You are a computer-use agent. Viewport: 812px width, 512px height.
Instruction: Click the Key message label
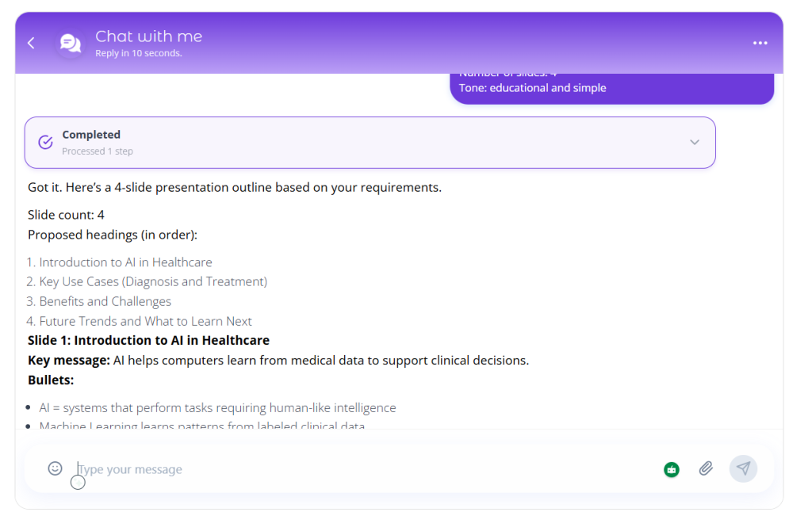(x=69, y=361)
